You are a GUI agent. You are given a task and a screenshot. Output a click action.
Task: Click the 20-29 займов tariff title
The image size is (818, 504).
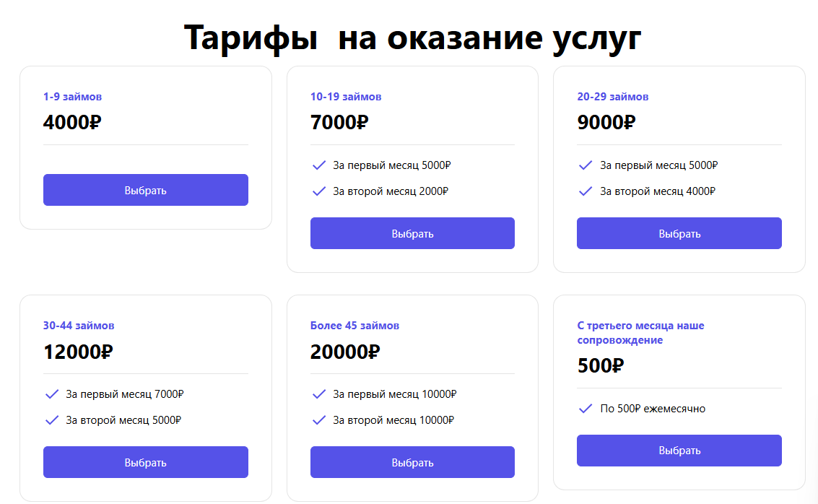613,97
